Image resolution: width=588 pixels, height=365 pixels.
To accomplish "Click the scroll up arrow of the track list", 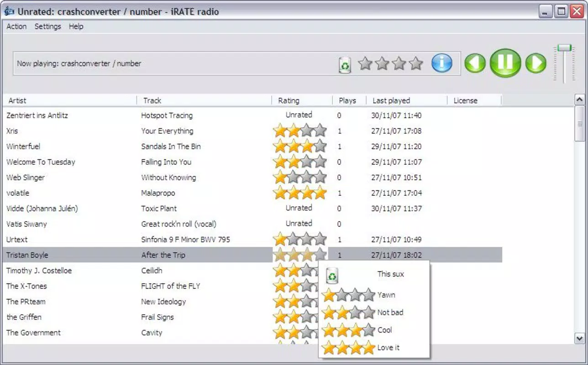I will (579, 100).
